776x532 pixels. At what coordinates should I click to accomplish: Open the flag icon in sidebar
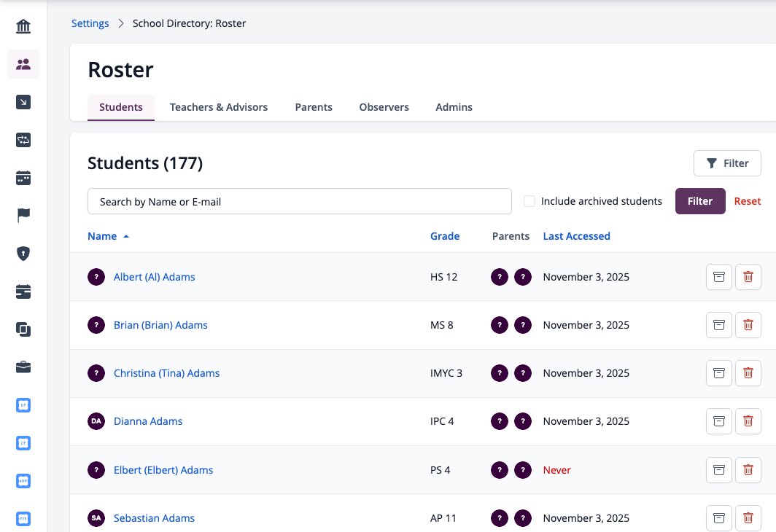(x=23, y=215)
